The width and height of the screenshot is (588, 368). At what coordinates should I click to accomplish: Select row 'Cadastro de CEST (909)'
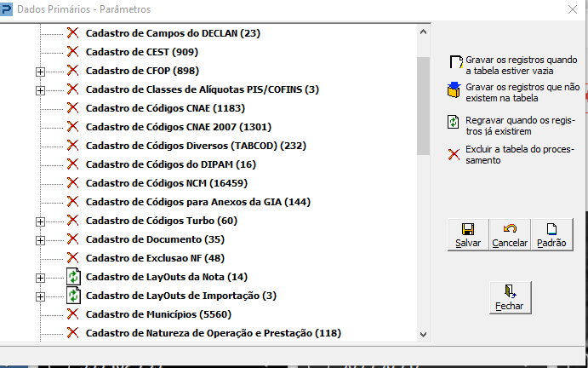point(142,52)
